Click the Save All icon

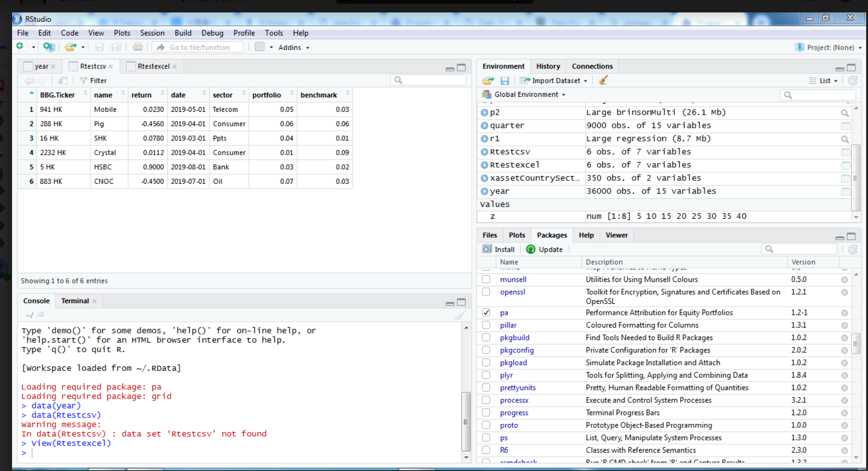coord(116,47)
